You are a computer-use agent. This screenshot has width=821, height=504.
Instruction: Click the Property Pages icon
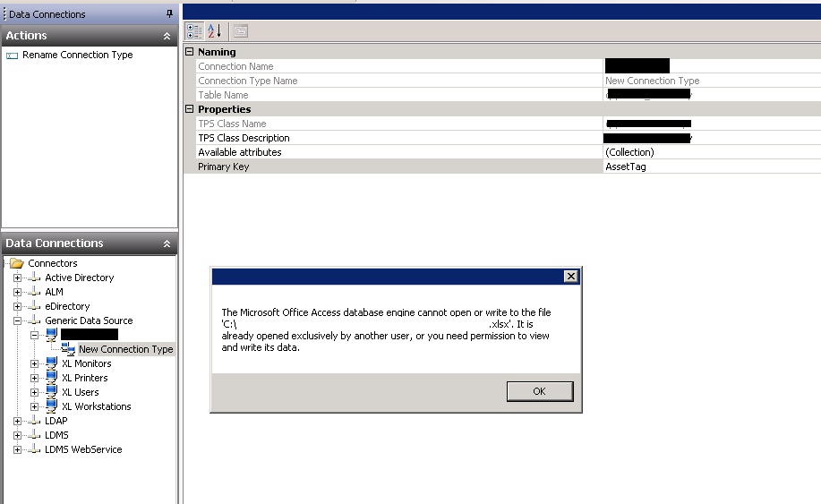tap(240, 31)
